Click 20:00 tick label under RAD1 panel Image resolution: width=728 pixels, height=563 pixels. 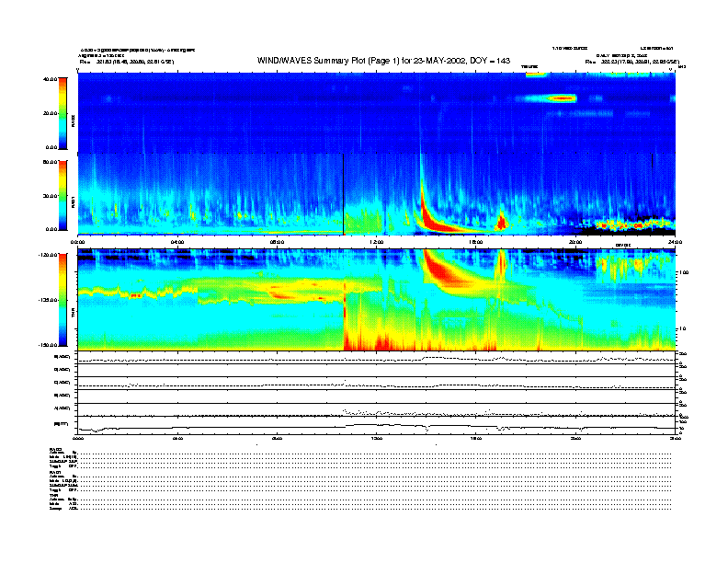(x=575, y=242)
